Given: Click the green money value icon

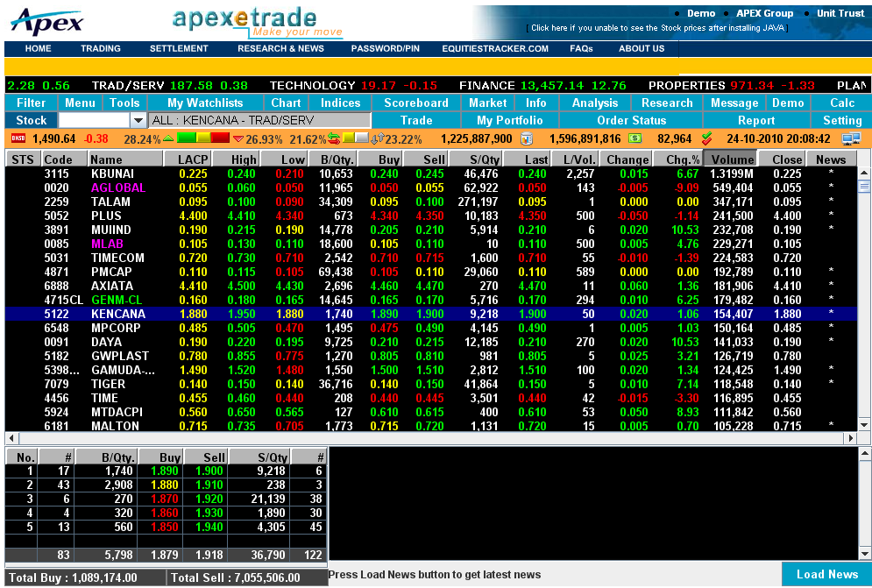Looking at the screenshot, I should [x=635, y=138].
